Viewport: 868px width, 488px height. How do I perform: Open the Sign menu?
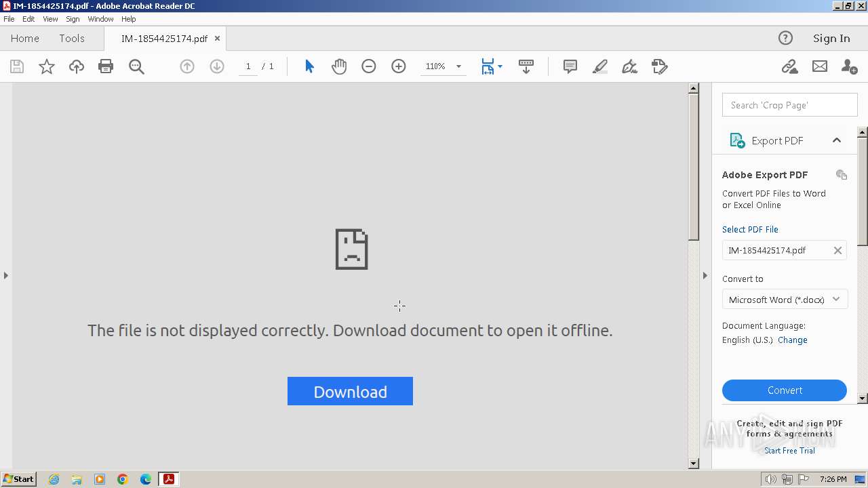(x=73, y=19)
